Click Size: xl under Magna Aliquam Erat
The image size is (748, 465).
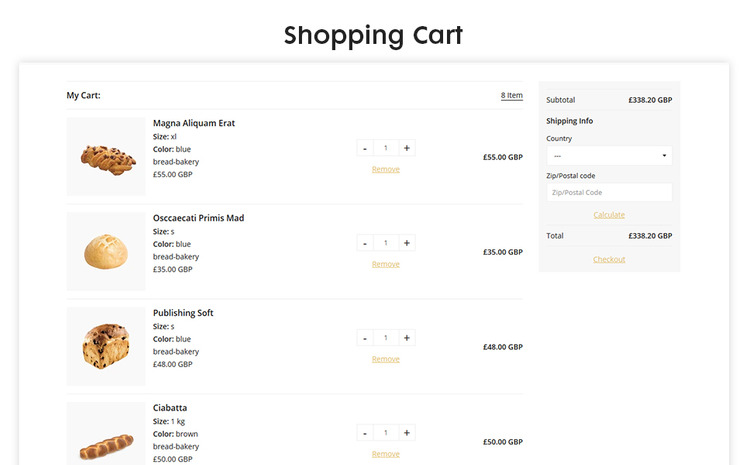pos(165,136)
